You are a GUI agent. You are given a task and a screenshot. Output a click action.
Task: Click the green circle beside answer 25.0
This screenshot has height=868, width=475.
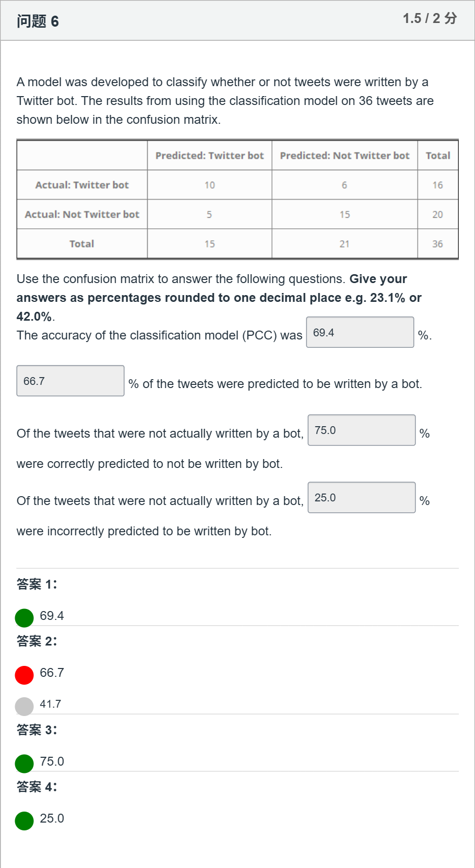coord(25,821)
